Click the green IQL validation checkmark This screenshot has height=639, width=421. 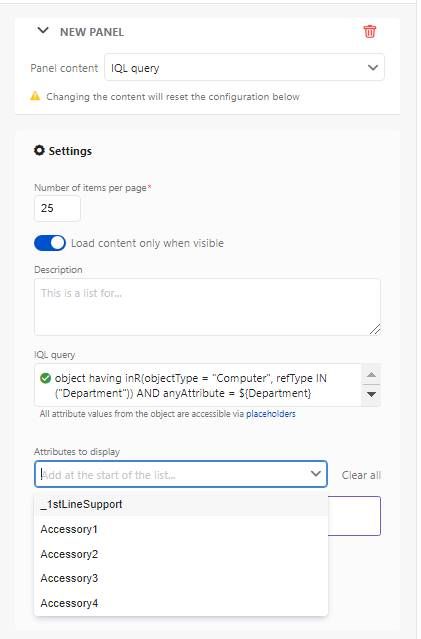tap(46, 378)
